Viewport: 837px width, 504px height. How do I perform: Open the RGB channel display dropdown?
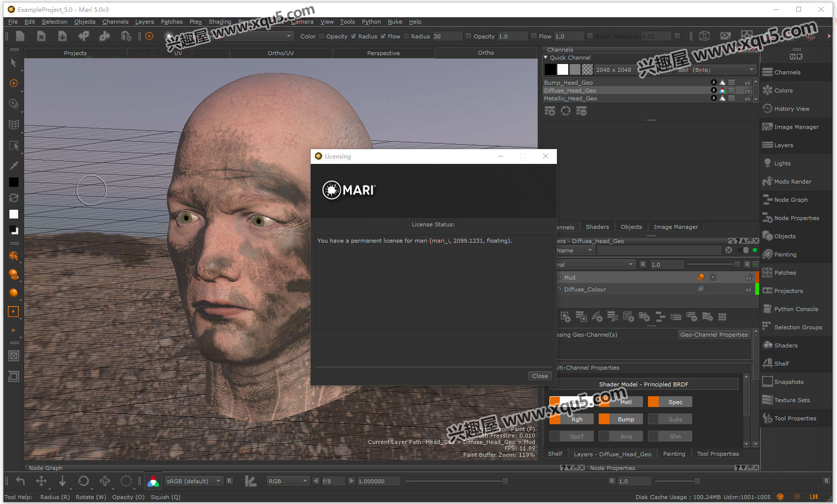click(x=288, y=481)
